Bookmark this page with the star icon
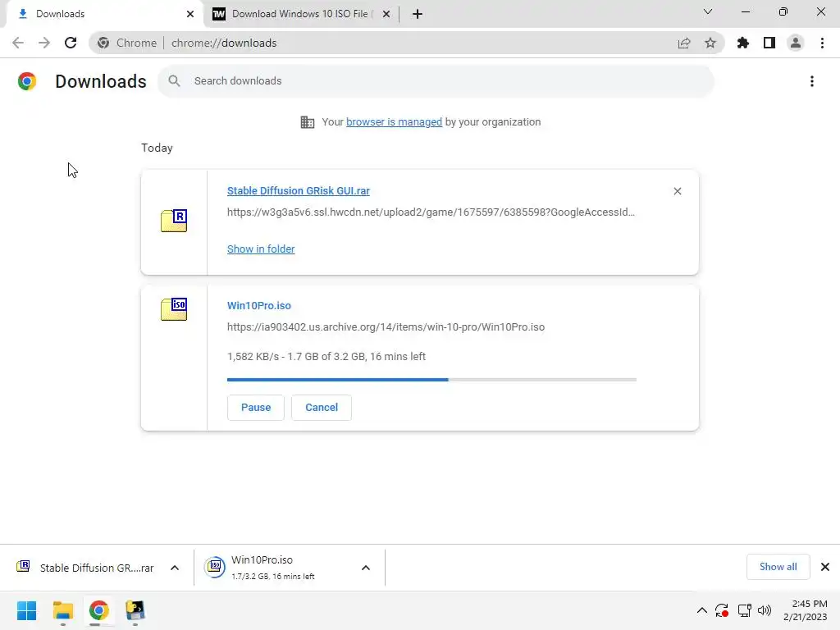 (x=710, y=43)
